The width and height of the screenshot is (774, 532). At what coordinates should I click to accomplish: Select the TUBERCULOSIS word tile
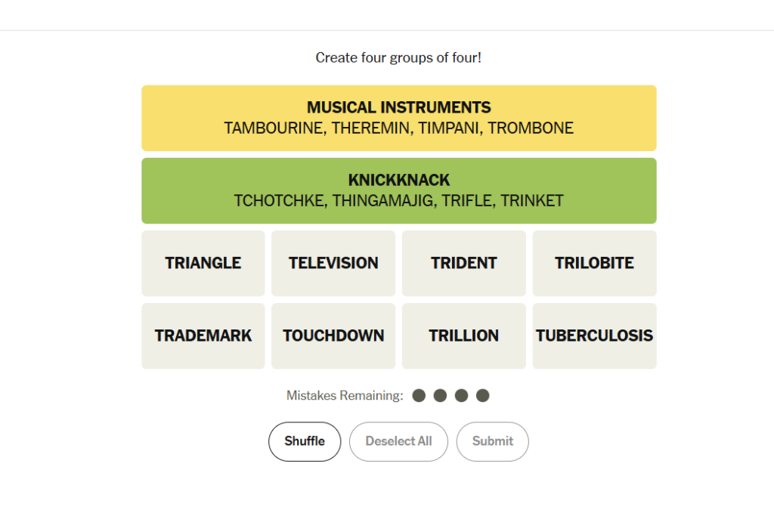pos(594,336)
